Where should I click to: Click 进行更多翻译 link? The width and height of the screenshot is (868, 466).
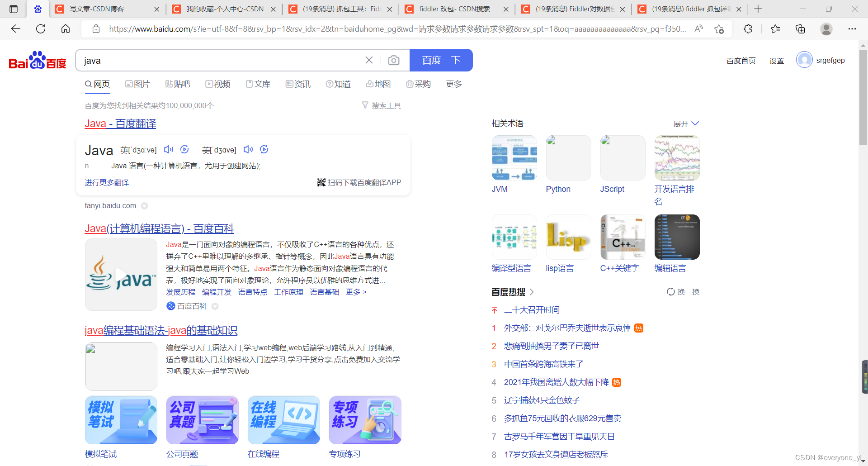(107, 183)
